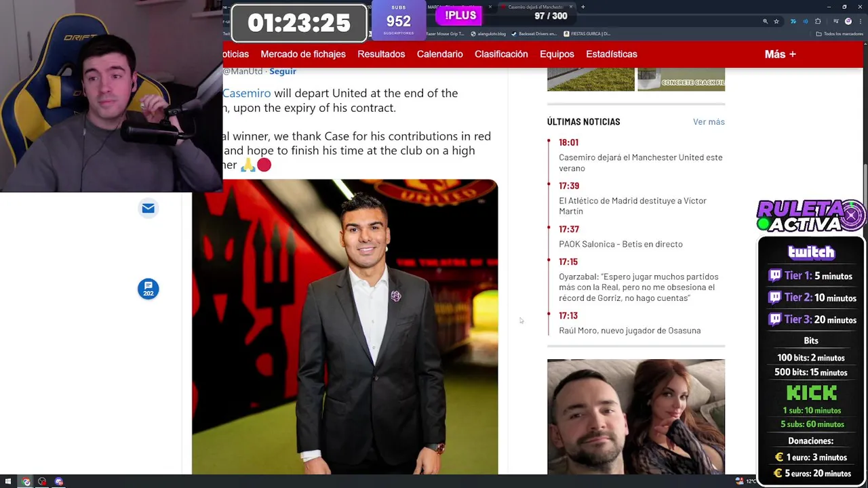Open a new browser tab

click(x=583, y=7)
